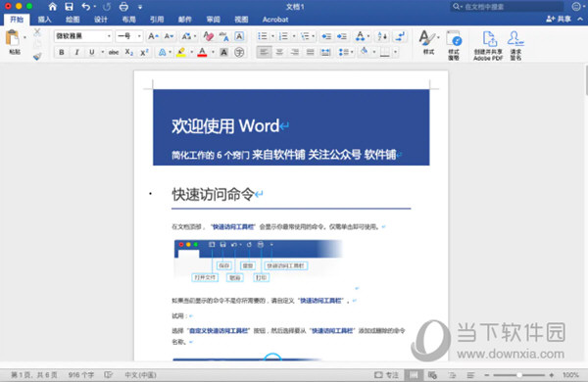Viewport: 588px width, 382px height.
Task: Redo the last action
Action: tap(107, 7)
